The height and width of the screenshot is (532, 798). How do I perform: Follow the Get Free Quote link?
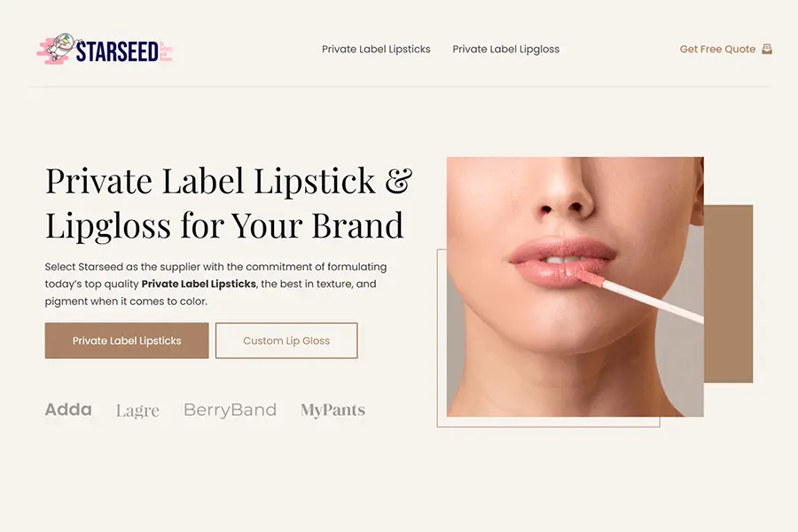click(x=717, y=50)
